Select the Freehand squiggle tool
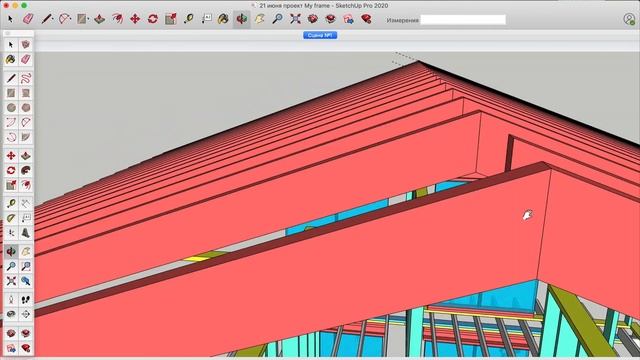Viewport: 640px width, 360px height. (26, 78)
